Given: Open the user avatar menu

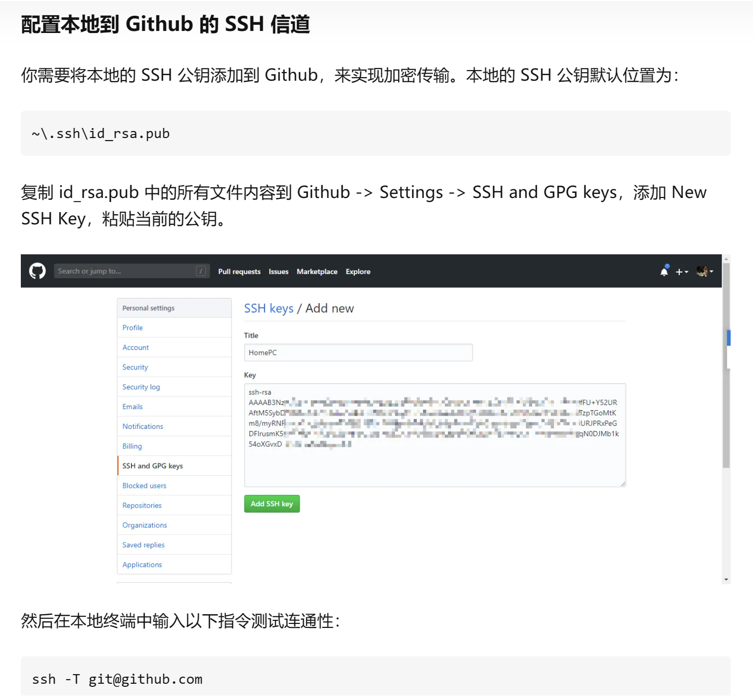Looking at the screenshot, I should coord(705,271).
